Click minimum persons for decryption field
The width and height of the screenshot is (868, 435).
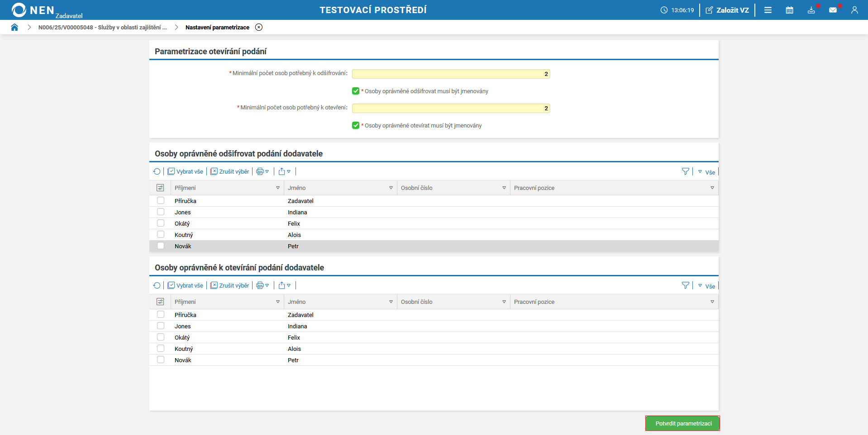(x=451, y=74)
